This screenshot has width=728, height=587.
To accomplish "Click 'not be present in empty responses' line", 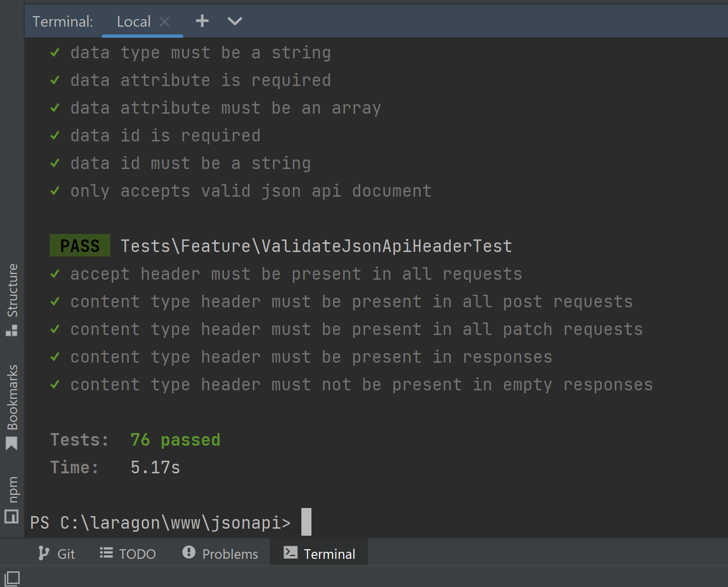I will coord(361,385).
